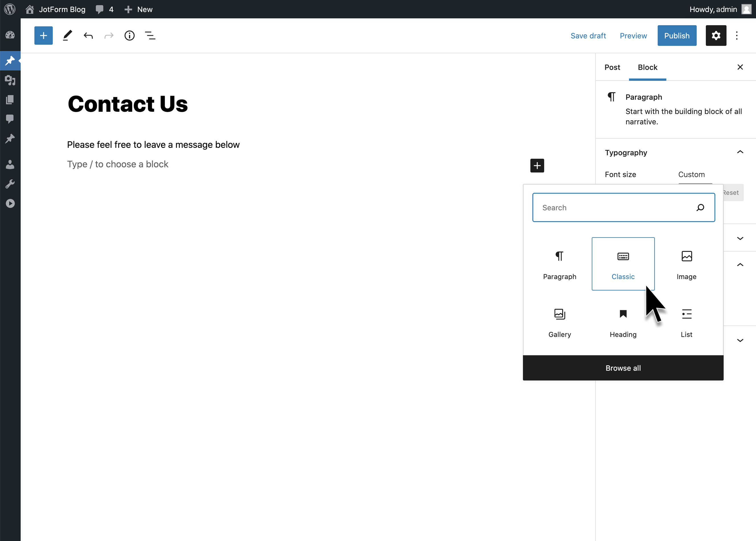Screen dimensions: 756x541
Task: Open Pages in the sidebar
Action: [x=10, y=99]
